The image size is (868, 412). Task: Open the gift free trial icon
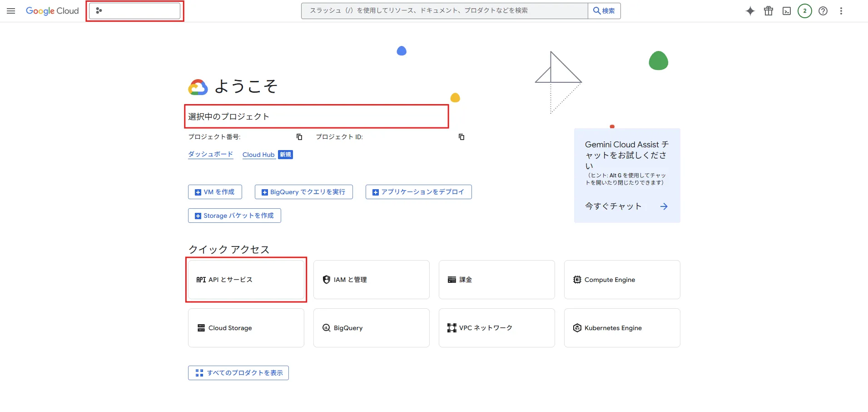tap(769, 11)
